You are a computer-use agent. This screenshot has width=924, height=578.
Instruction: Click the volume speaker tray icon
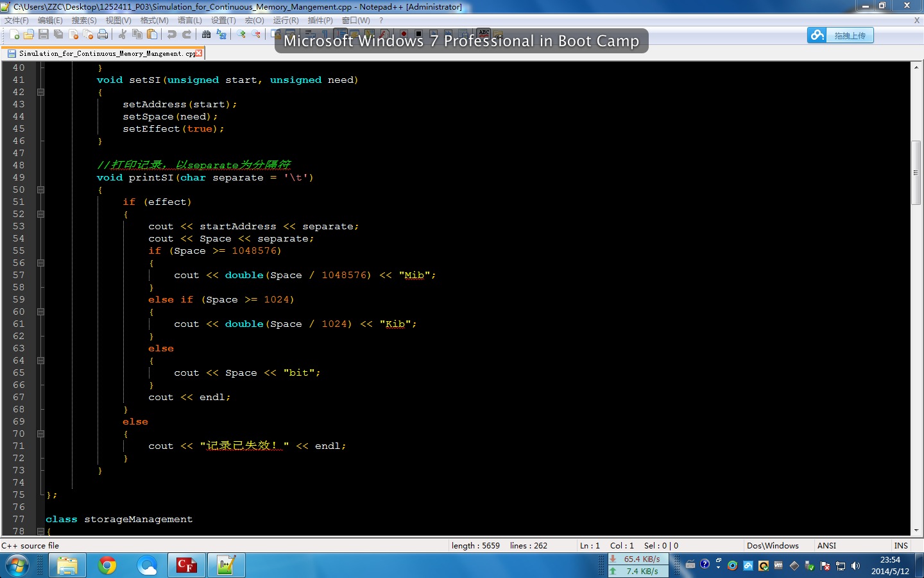pos(855,566)
